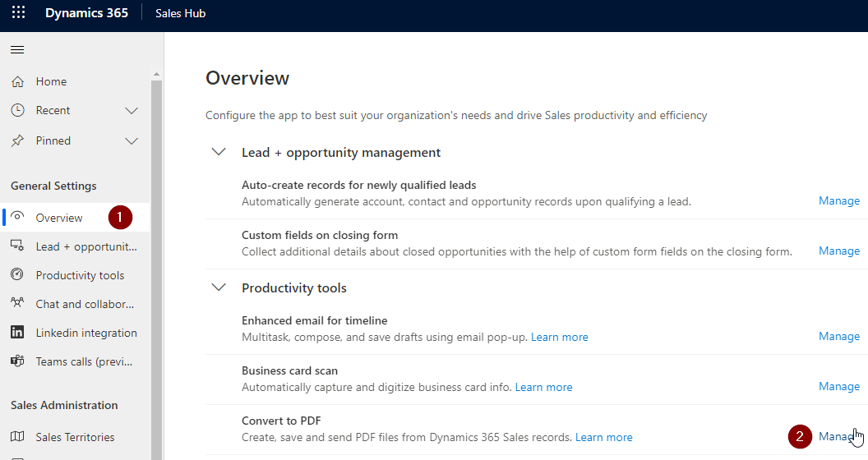This screenshot has width=868, height=460.
Task: Open Learn more for Business card scan
Action: [x=543, y=388]
